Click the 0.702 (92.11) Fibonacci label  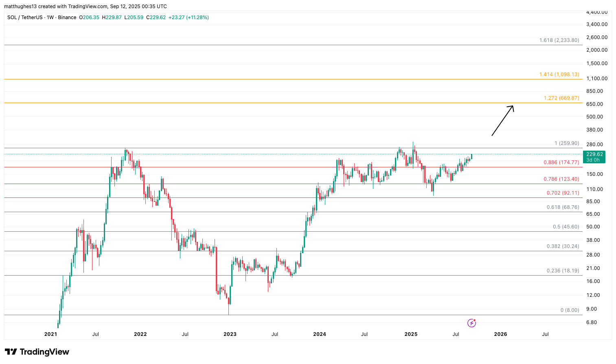(x=563, y=193)
